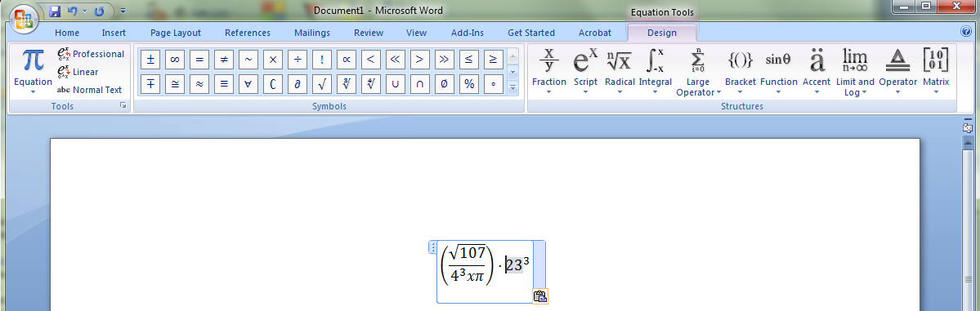Insert the empty set symbol
Viewport: 980px width, 311px height.
[445, 84]
